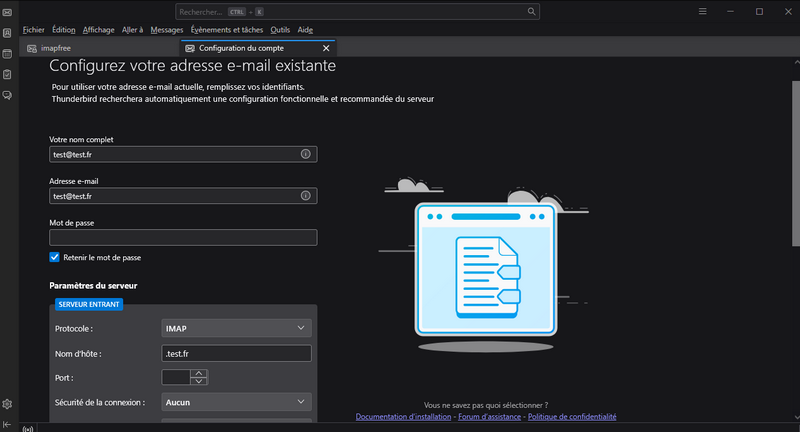Collapse the spaces toolbar with arrow icon

[x=7, y=424]
